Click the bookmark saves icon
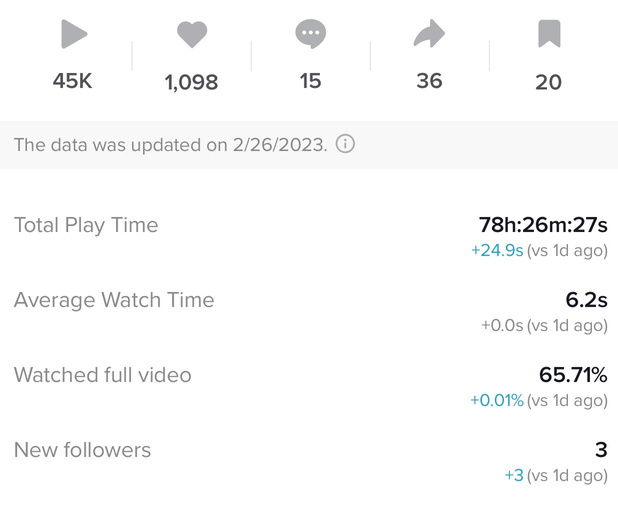Screen dimensions: 618x508 [x=548, y=35]
